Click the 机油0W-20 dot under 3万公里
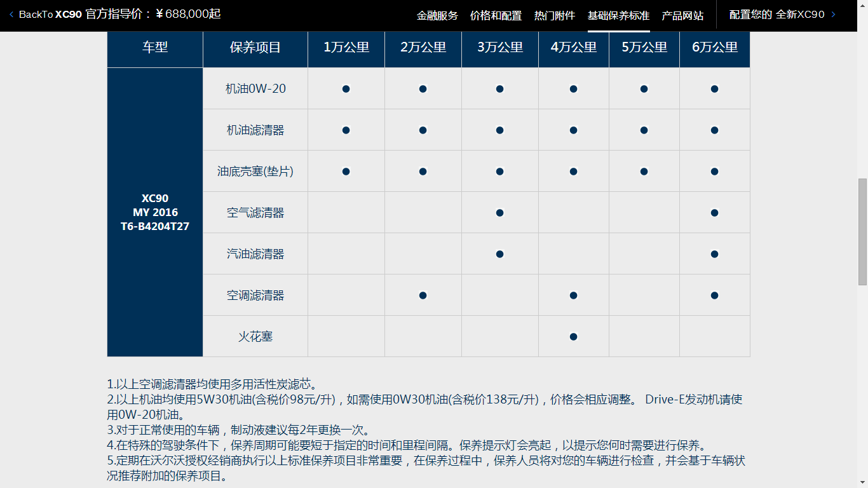This screenshot has width=868, height=488. coord(499,89)
